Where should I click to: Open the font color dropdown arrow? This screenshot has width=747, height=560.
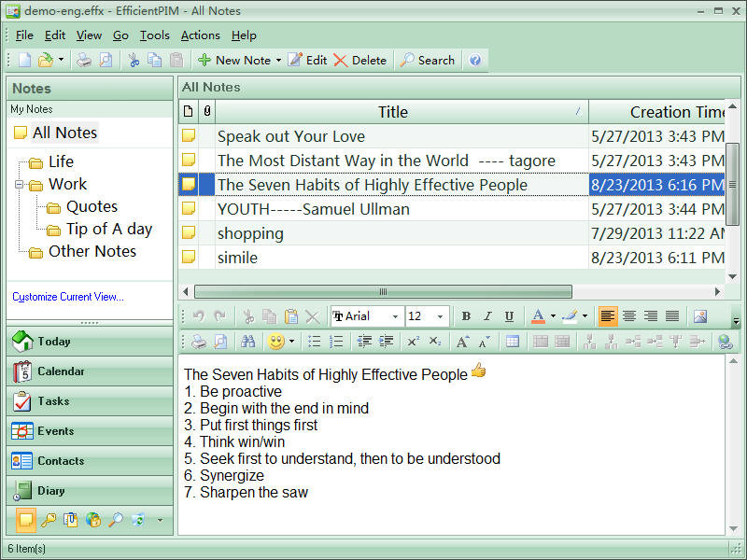[553, 316]
